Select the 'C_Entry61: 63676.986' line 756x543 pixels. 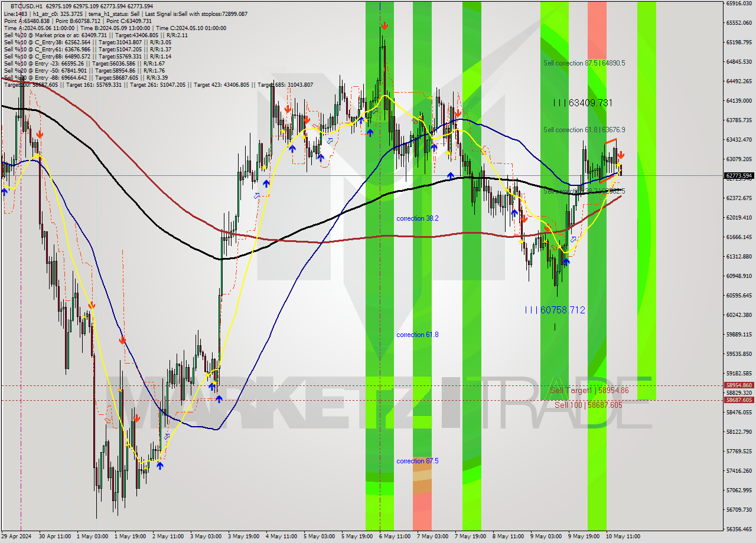[x=87, y=49]
